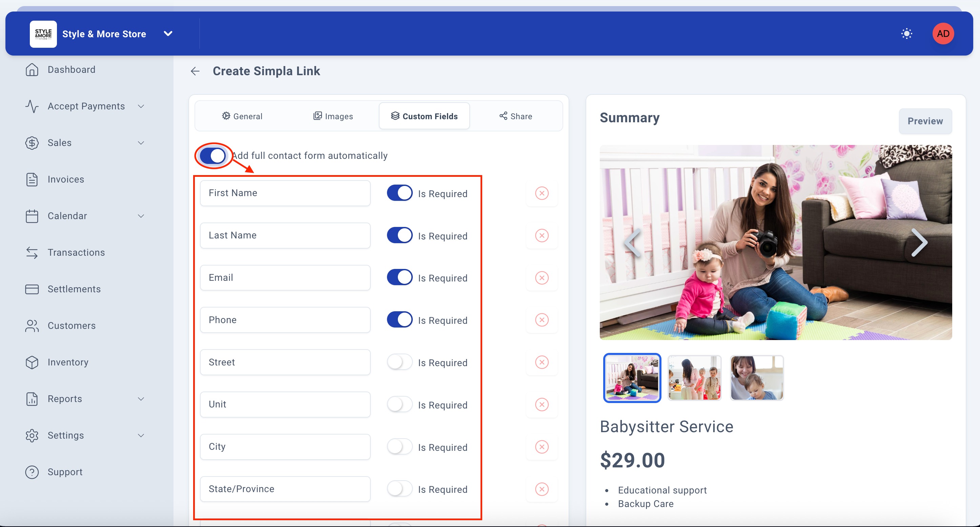The image size is (980, 527).
Task: Enable Is Required for City field
Action: [400, 447]
